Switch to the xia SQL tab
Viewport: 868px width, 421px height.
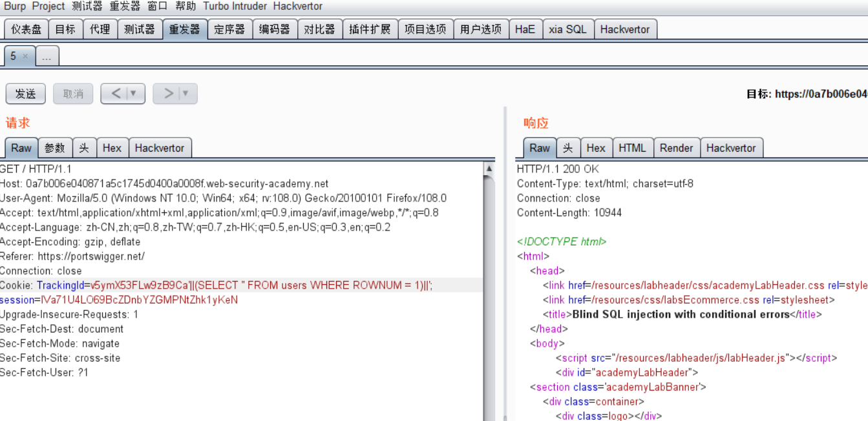point(567,29)
